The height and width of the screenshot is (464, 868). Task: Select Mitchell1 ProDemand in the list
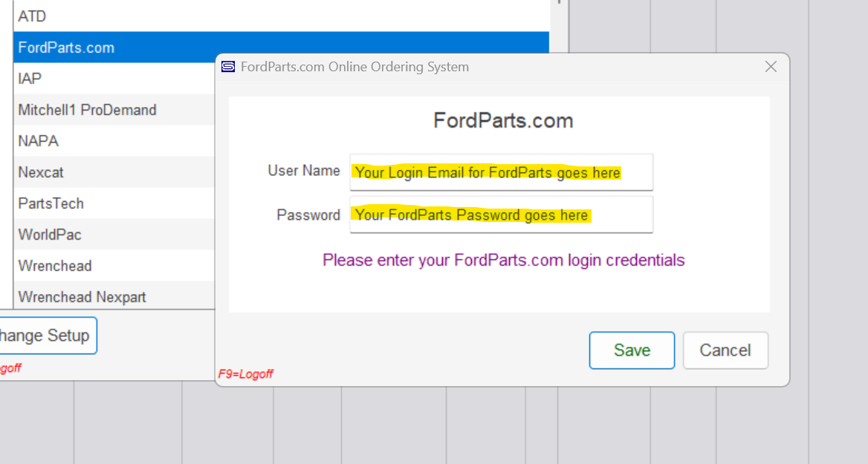[x=114, y=109]
